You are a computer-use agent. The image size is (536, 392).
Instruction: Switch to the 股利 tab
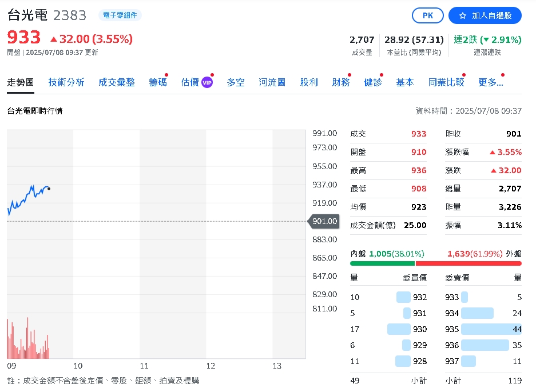pos(309,82)
